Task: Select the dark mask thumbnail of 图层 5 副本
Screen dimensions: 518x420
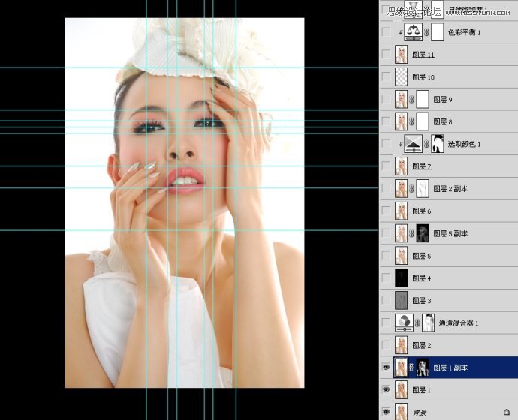Action: (423, 233)
